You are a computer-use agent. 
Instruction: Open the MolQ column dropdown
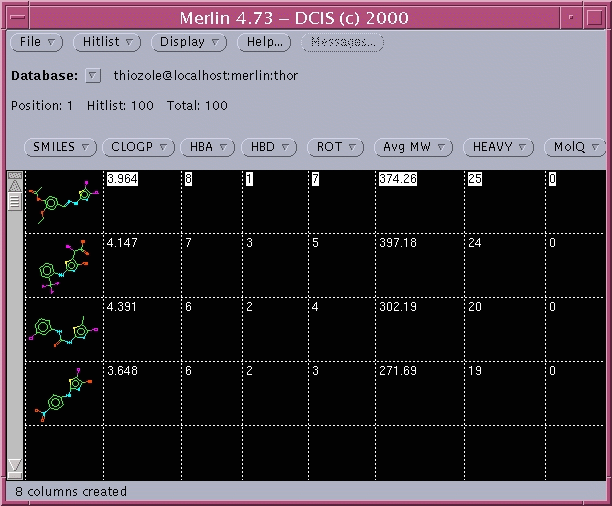tap(575, 147)
